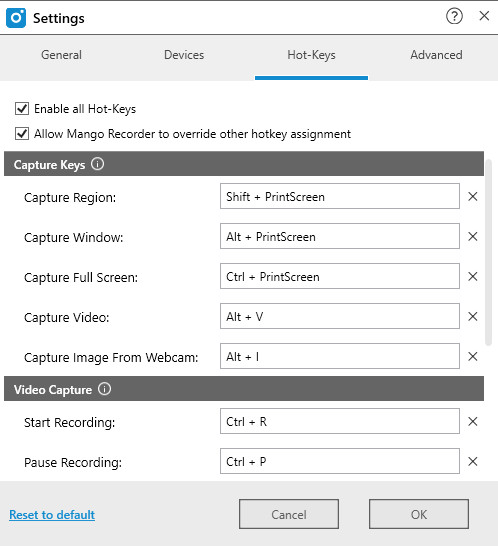
Task: Click the Cancel button
Action: click(x=289, y=514)
